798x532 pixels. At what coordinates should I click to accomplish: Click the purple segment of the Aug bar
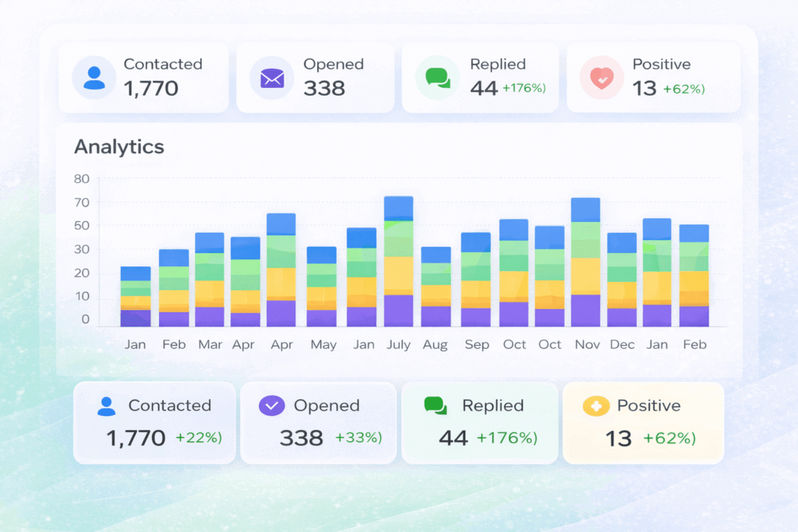point(436,316)
